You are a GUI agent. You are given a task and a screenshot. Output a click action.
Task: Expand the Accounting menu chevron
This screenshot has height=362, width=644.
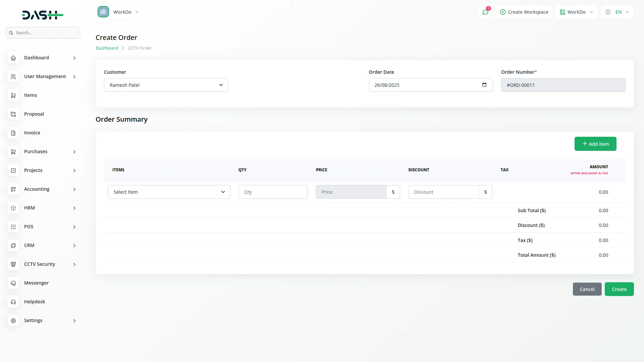click(74, 189)
